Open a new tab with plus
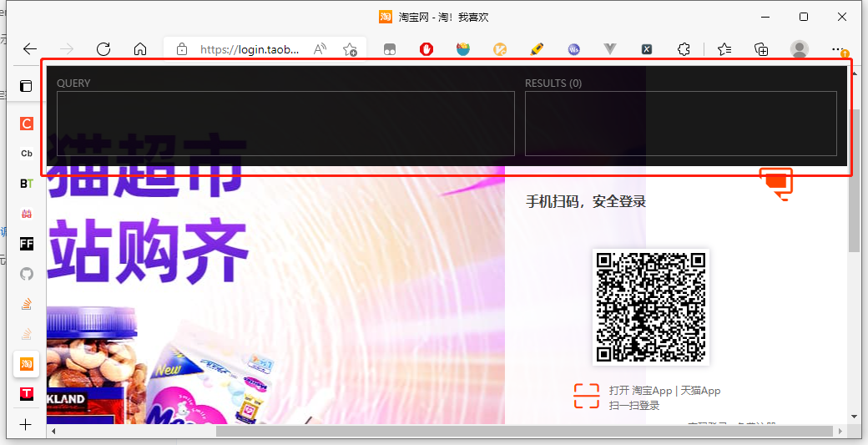 tap(26, 424)
